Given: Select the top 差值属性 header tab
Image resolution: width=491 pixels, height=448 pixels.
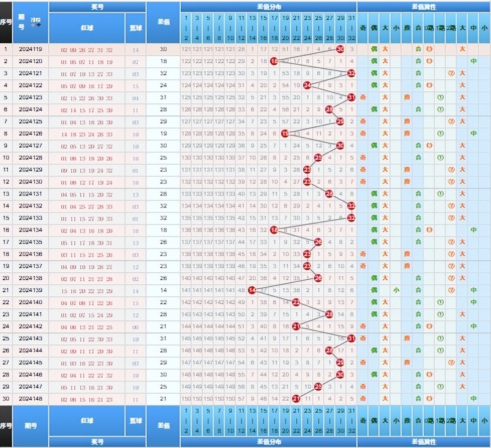Looking at the screenshot, I should pos(423,7).
